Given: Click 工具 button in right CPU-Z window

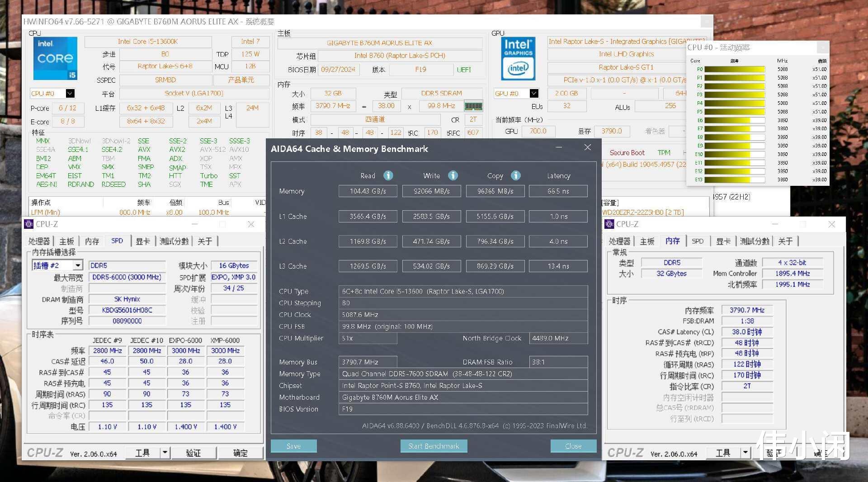Looking at the screenshot, I should 723,453.
